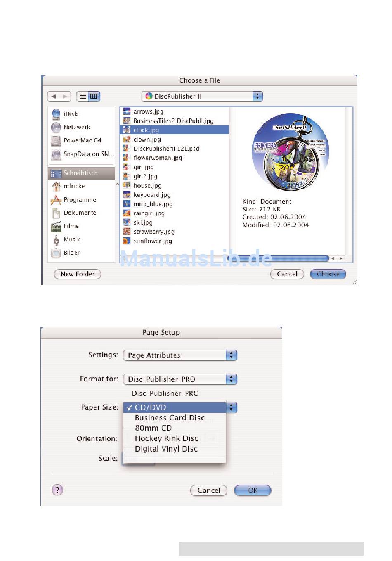Open the Settings Page Attributes dropdown
The height and width of the screenshot is (561, 392).
tap(180, 355)
